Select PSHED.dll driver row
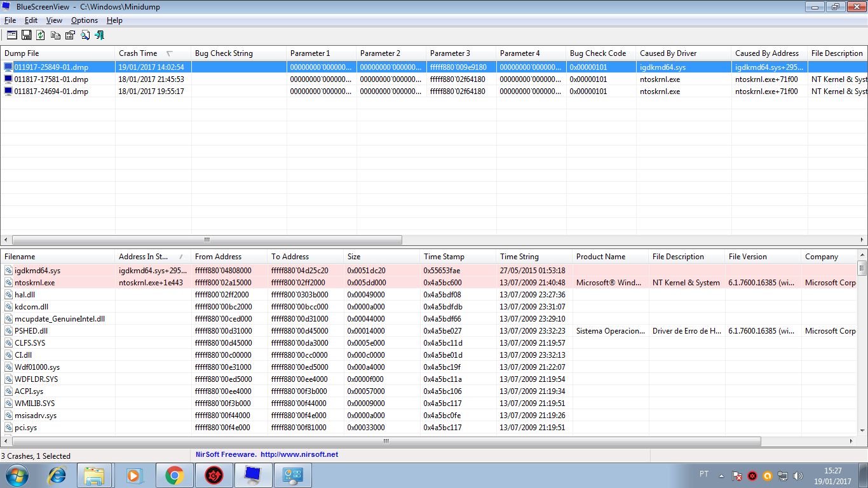The image size is (868, 488). pos(428,331)
